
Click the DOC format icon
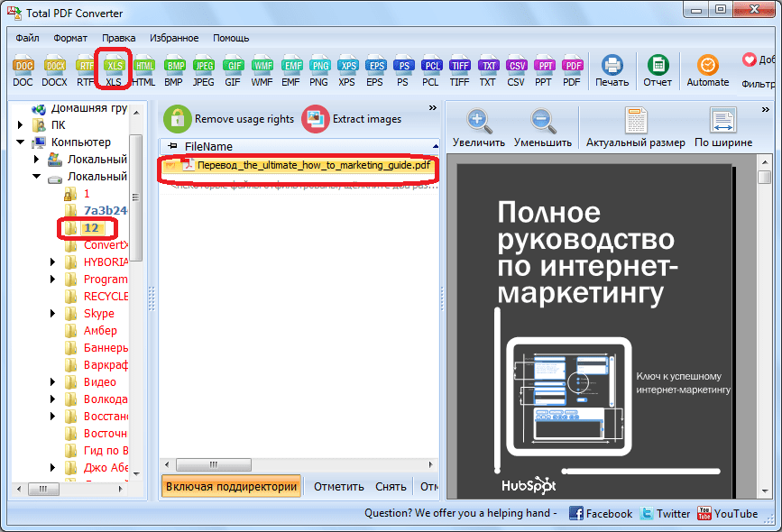[23, 67]
